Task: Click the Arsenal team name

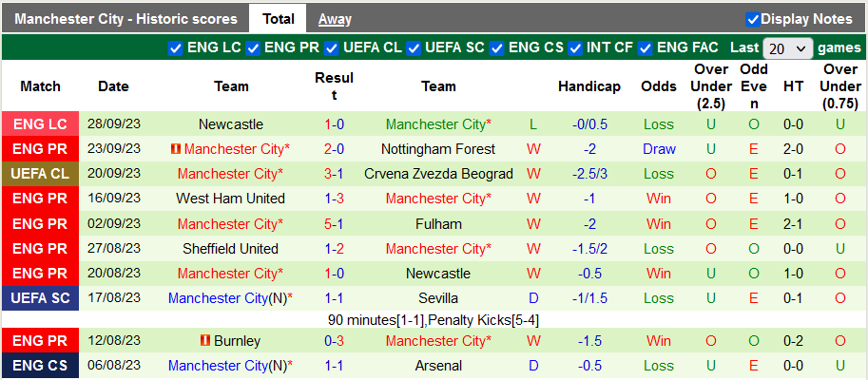Action: pos(438,365)
